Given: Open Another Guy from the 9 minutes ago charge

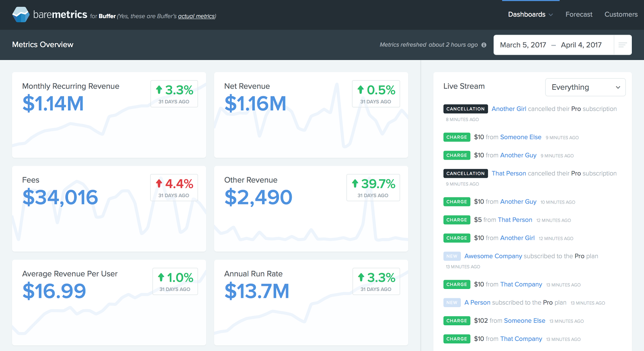Looking at the screenshot, I should pos(518,155).
